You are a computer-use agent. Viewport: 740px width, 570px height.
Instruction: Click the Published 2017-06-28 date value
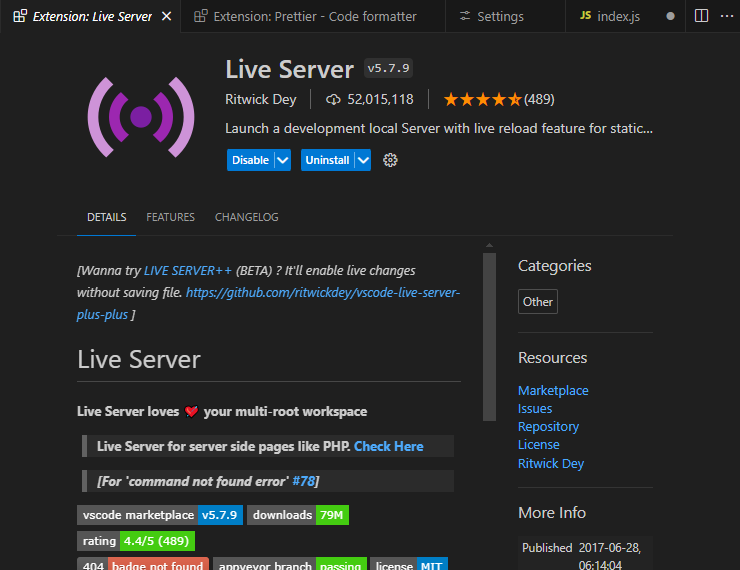609,556
